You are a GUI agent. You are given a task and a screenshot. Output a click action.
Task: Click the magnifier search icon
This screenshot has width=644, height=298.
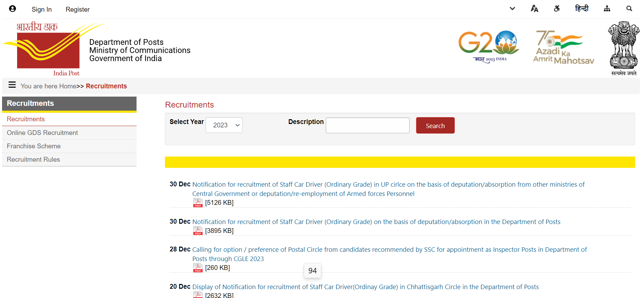(x=629, y=9)
